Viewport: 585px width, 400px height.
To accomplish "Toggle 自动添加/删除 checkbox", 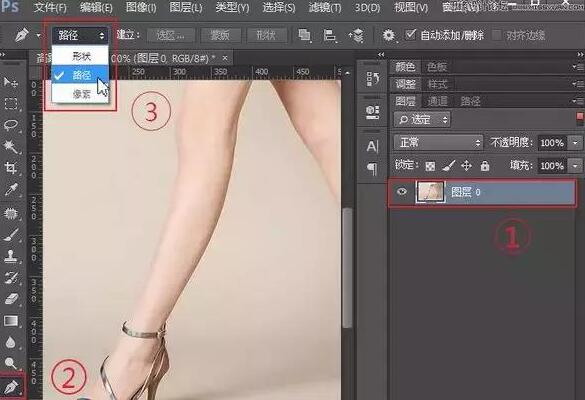I will click(x=410, y=35).
